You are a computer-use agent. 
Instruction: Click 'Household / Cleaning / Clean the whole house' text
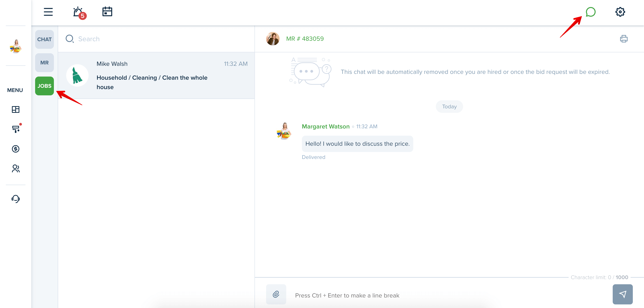click(x=152, y=82)
